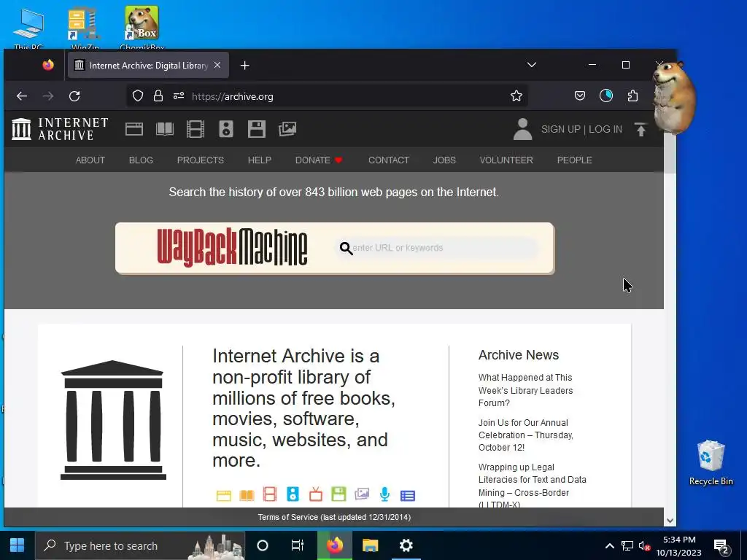The height and width of the screenshot is (560, 747).
Task: Open site permissions icon in address bar
Action: pyautogui.click(x=179, y=96)
